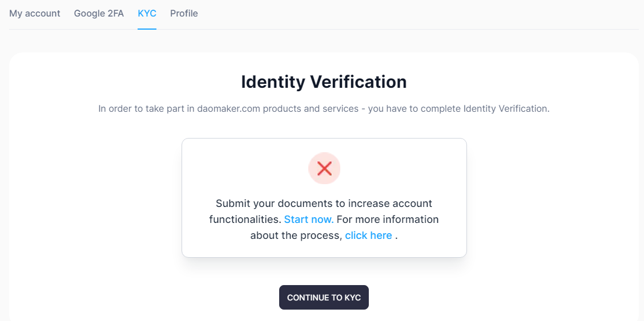Click the 'account functionalities' text in card
644x321 pixels.
(245, 220)
